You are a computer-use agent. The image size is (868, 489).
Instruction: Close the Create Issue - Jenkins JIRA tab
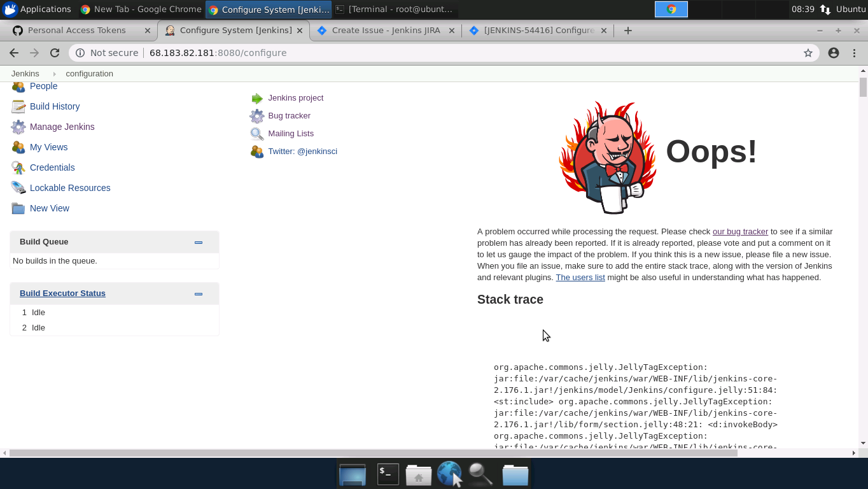click(452, 31)
